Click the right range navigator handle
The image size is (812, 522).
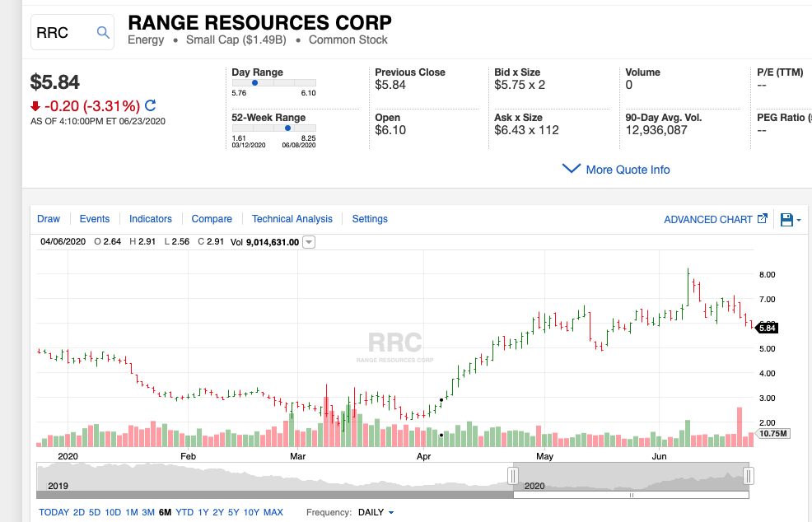(749, 475)
